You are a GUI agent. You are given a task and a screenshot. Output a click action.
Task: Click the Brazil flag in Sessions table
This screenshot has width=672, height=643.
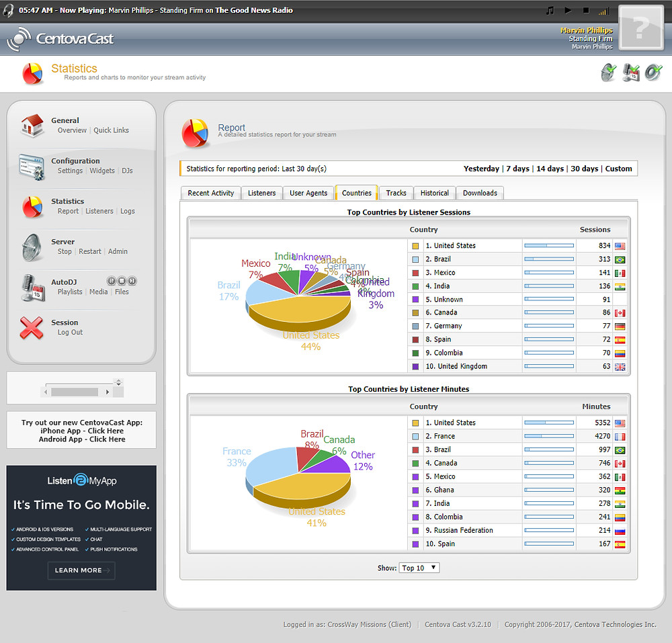tap(620, 259)
